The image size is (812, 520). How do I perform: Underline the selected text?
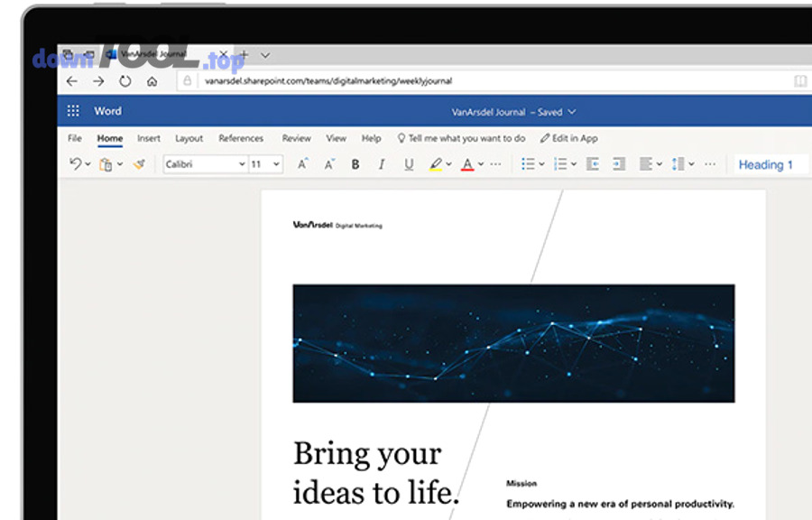tap(408, 163)
